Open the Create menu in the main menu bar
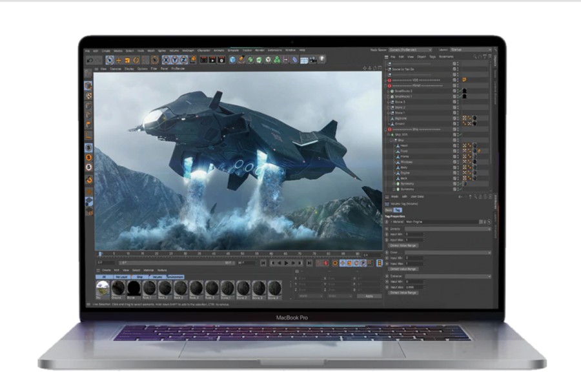The image size is (581, 392). coord(106,51)
